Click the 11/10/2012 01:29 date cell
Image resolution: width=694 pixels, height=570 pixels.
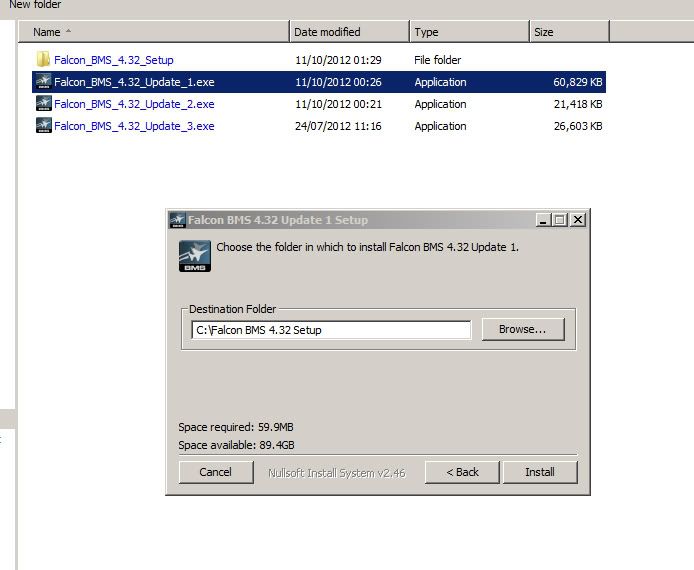338,60
